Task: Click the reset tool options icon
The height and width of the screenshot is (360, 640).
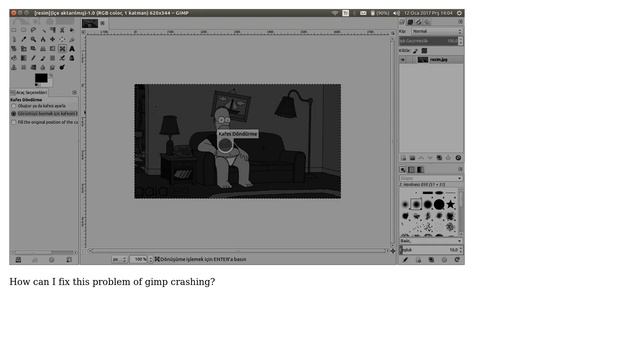Action: coord(69,260)
